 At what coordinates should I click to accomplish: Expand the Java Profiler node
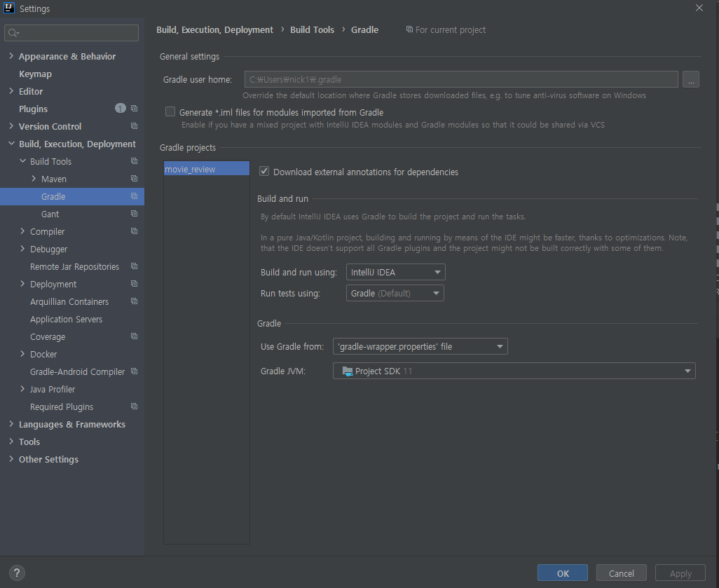coord(22,388)
